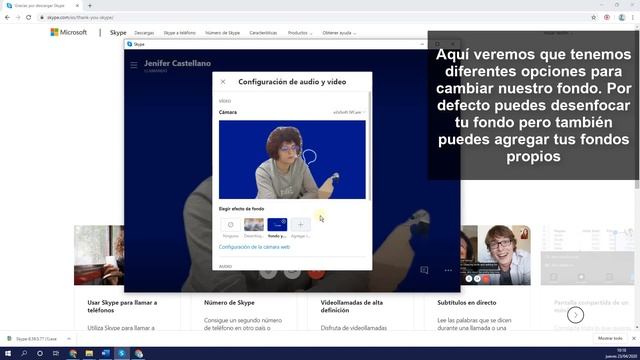Expand the Productos dropdown menu

click(300, 33)
